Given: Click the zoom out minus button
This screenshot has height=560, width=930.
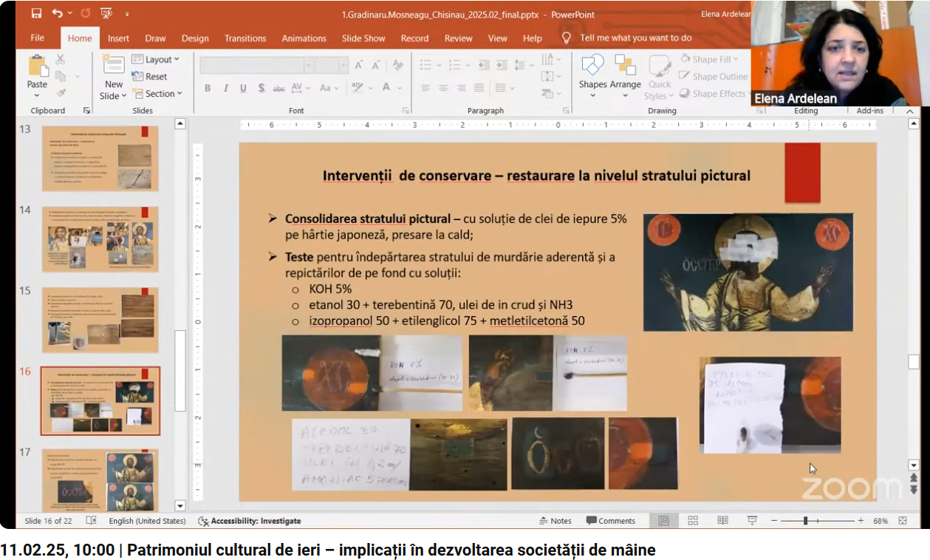Looking at the screenshot, I should click(774, 520).
